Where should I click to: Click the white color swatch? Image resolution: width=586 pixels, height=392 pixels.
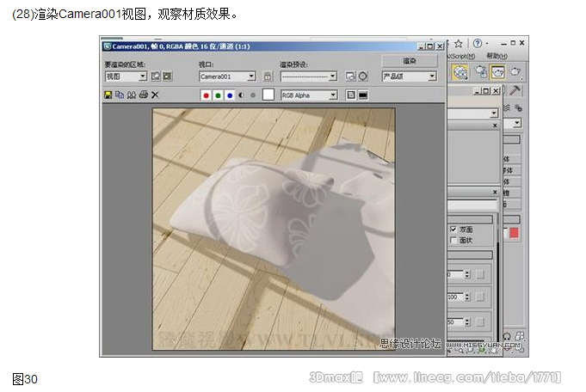(268, 95)
